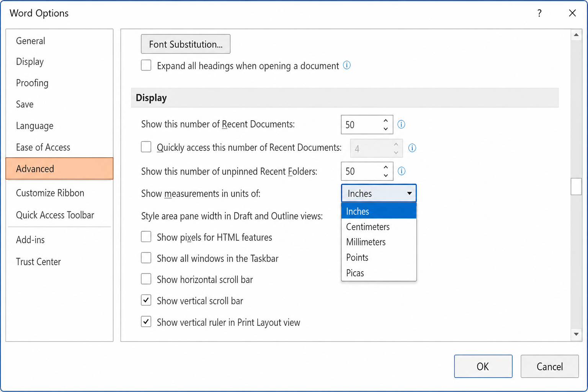The height and width of the screenshot is (392, 588).
Task: Open Help question mark in title bar
Action: coord(539,13)
